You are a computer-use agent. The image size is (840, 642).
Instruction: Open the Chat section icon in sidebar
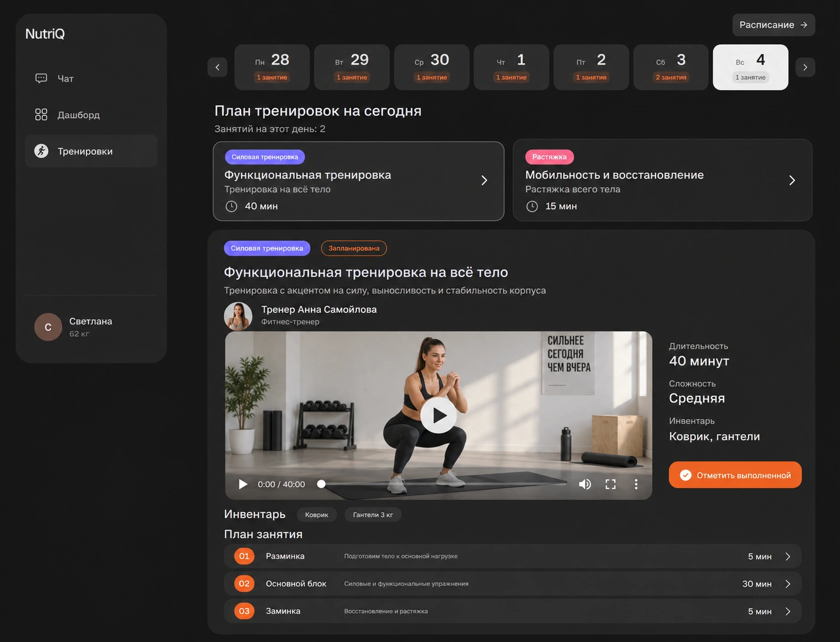pos(41,78)
